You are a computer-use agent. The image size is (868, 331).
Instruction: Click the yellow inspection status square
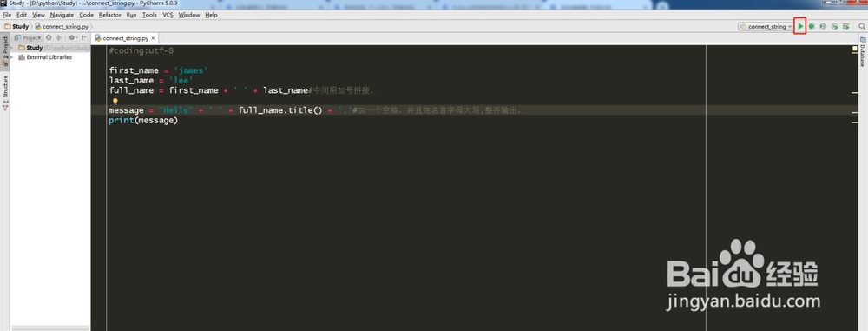point(855,50)
